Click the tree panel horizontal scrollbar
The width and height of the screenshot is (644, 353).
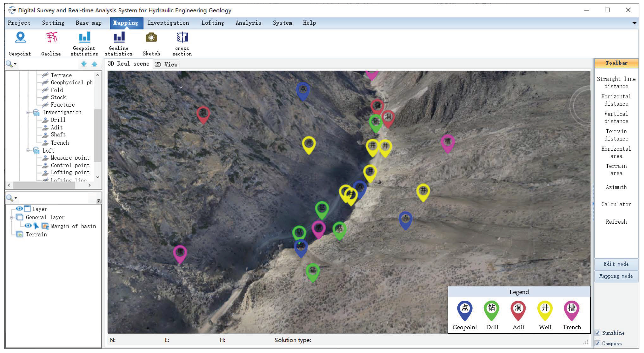pos(44,185)
